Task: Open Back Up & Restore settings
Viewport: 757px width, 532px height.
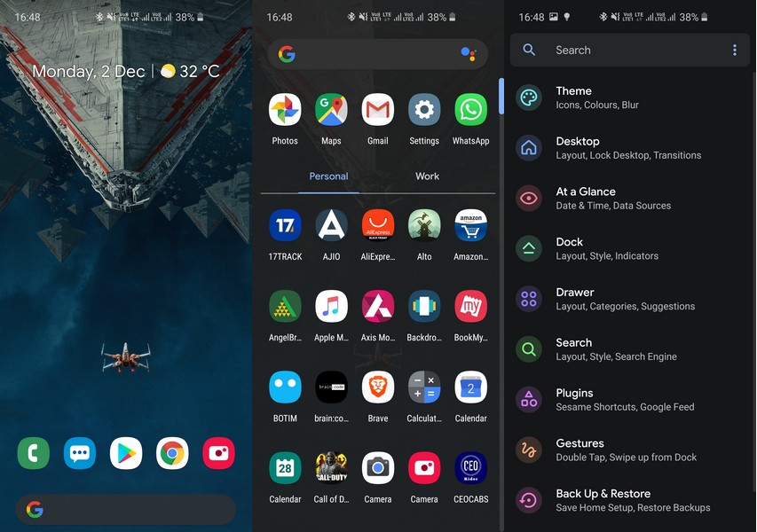Action: (x=630, y=500)
